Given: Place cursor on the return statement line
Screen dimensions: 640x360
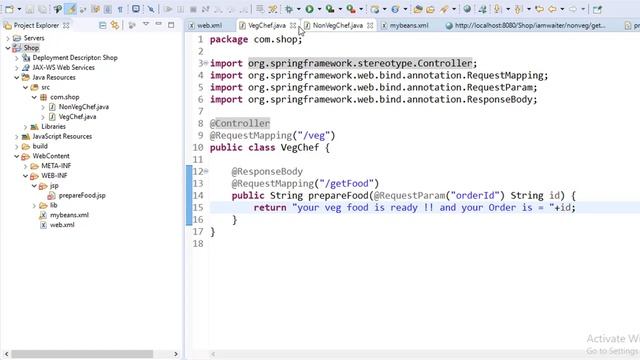Looking at the screenshot, I should pos(414,207).
